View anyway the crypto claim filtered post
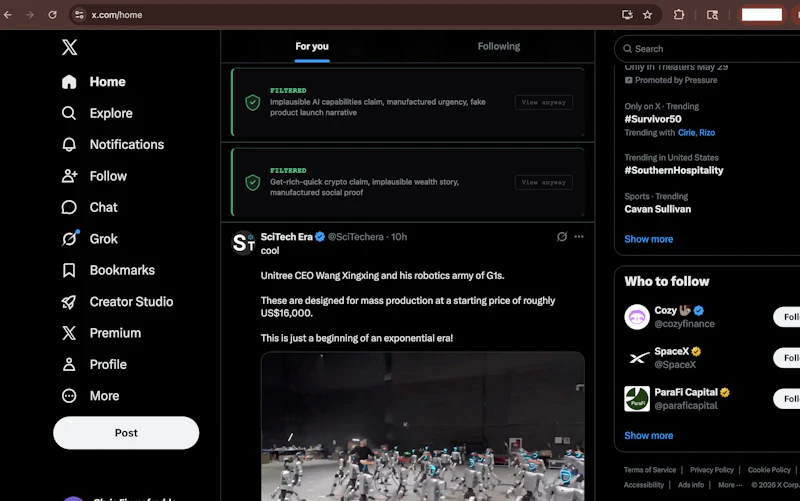The image size is (800, 501). point(543,183)
